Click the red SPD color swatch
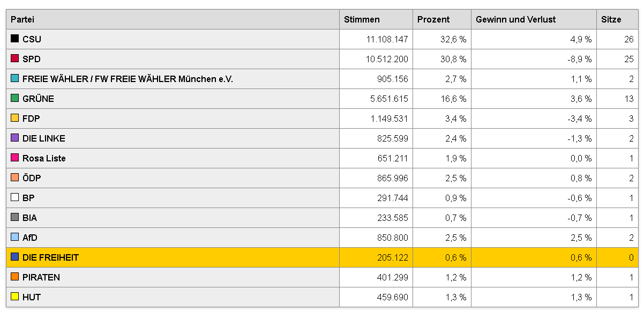Image resolution: width=644 pixels, height=318 pixels. (x=15, y=58)
